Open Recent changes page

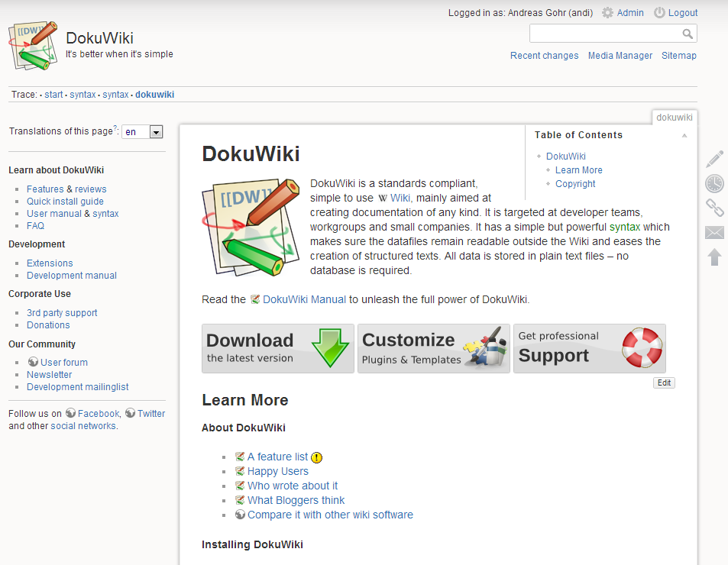coord(544,56)
